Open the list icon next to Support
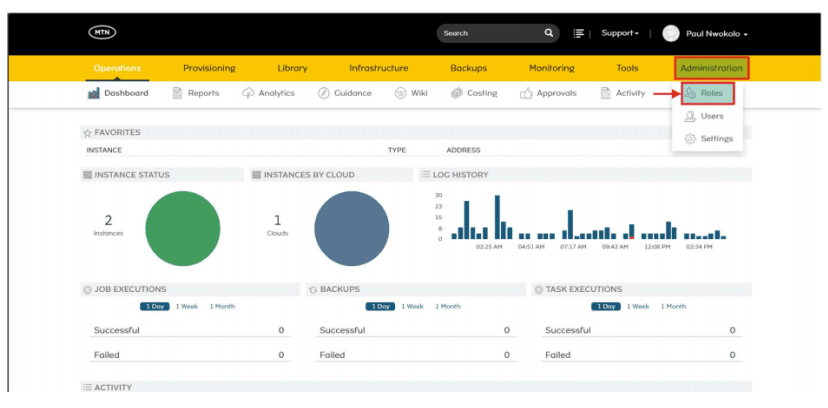The width and height of the screenshot is (828, 408). pos(578,33)
